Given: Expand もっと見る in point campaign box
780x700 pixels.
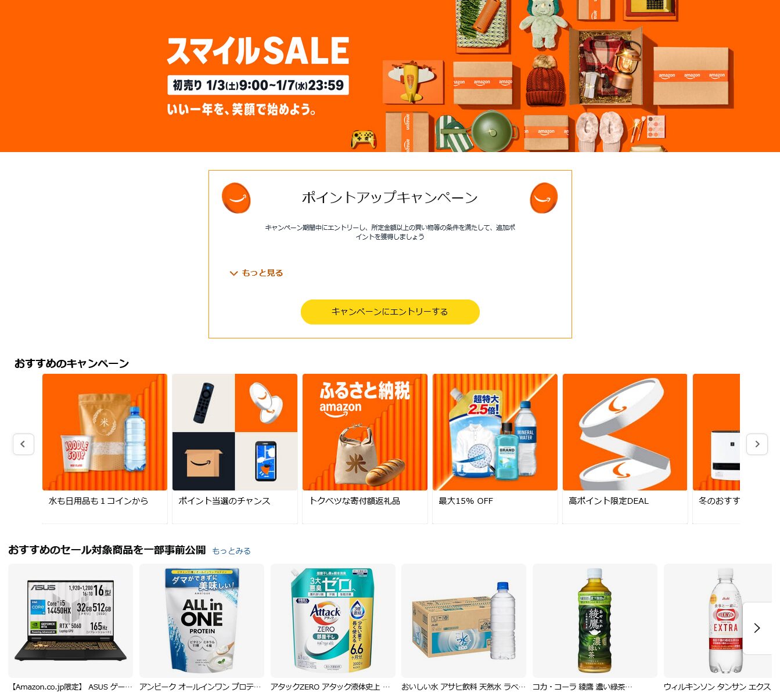Looking at the screenshot, I should 256,273.
